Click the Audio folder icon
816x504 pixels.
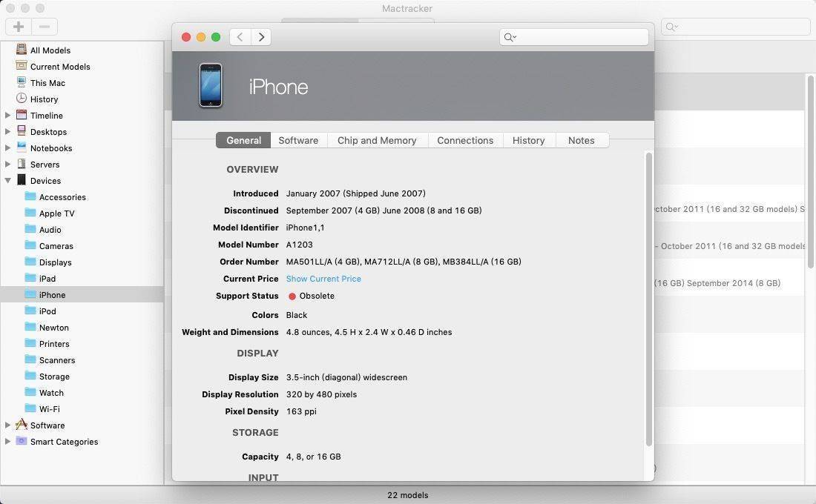(x=30, y=229)
